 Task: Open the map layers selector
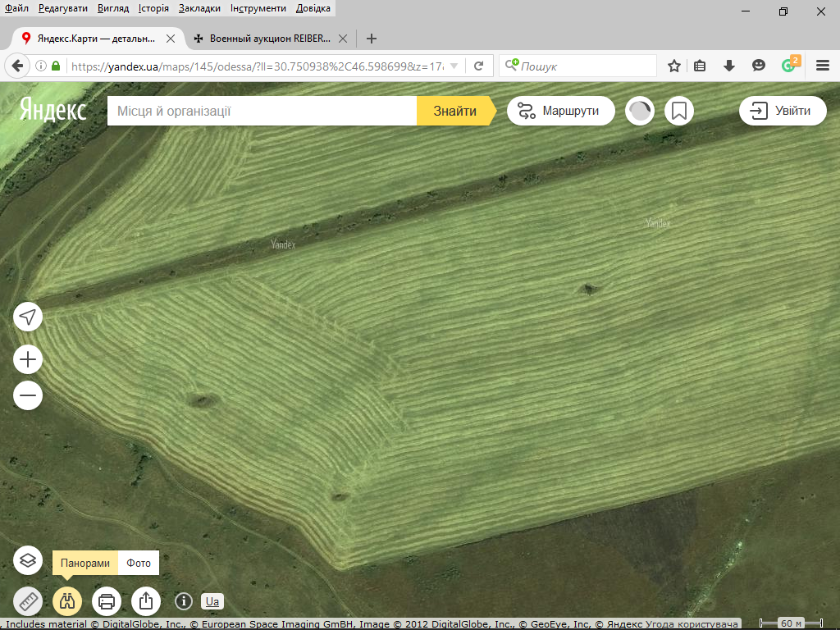(x=28, y=561)
